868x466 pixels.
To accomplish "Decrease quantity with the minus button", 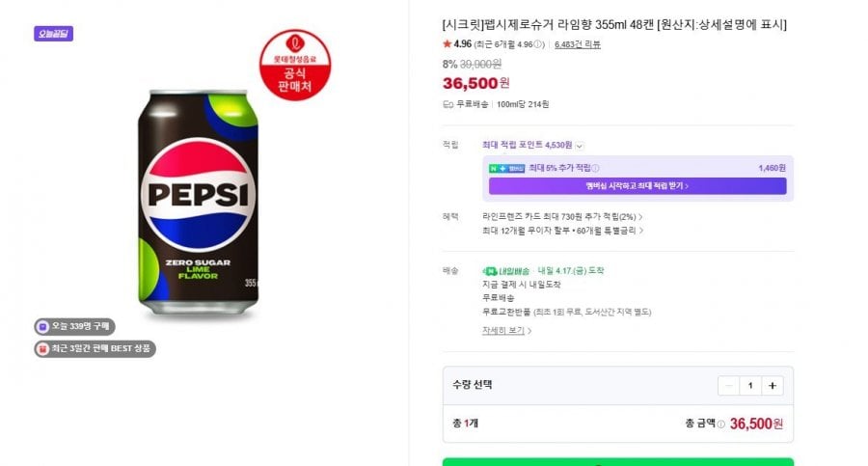I will 729,385.
